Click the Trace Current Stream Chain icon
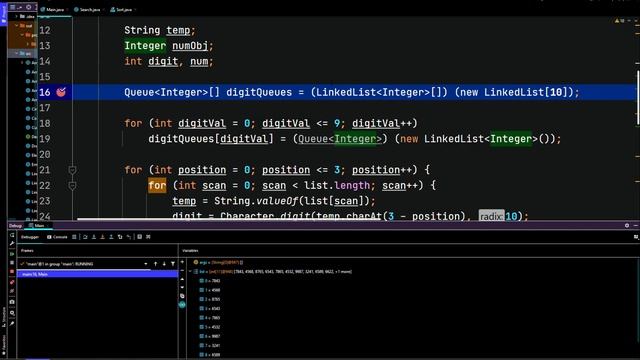This screenshot has width=640, height=360. (148, 237)
